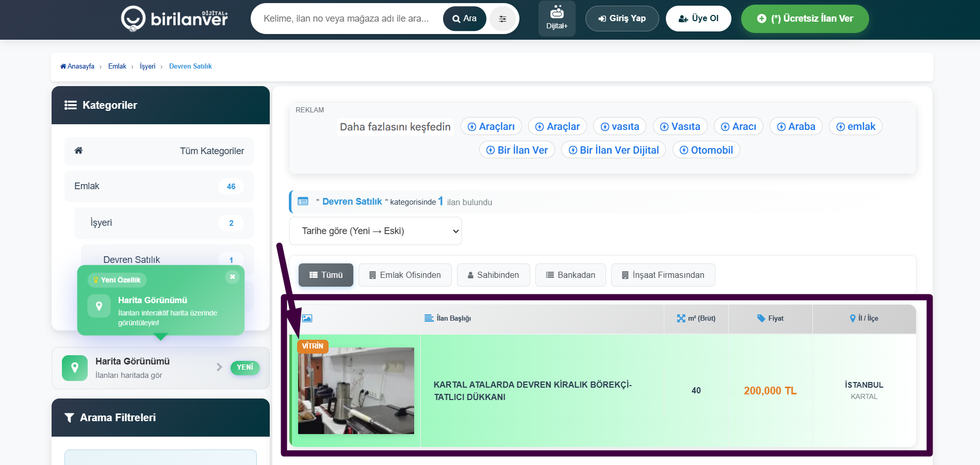Viewport: 980px width, 465px height.
Task: Open the sort order dropdown
Action: click(375, 231)
